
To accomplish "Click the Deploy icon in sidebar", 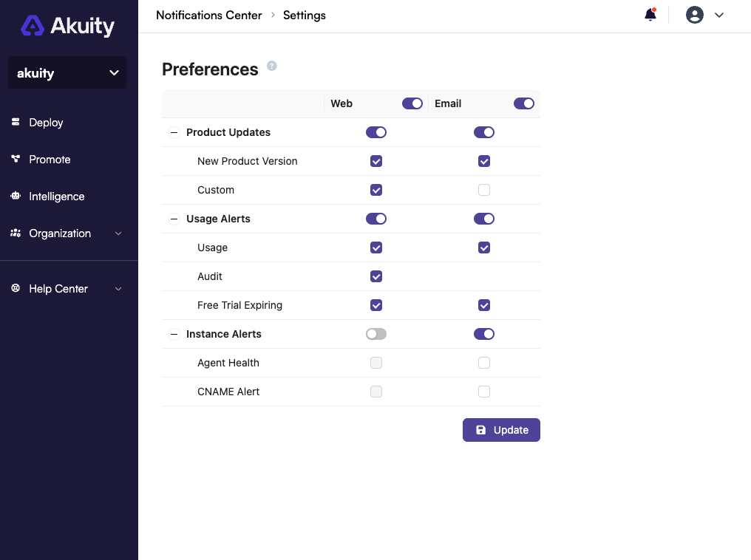I will 16,123.
